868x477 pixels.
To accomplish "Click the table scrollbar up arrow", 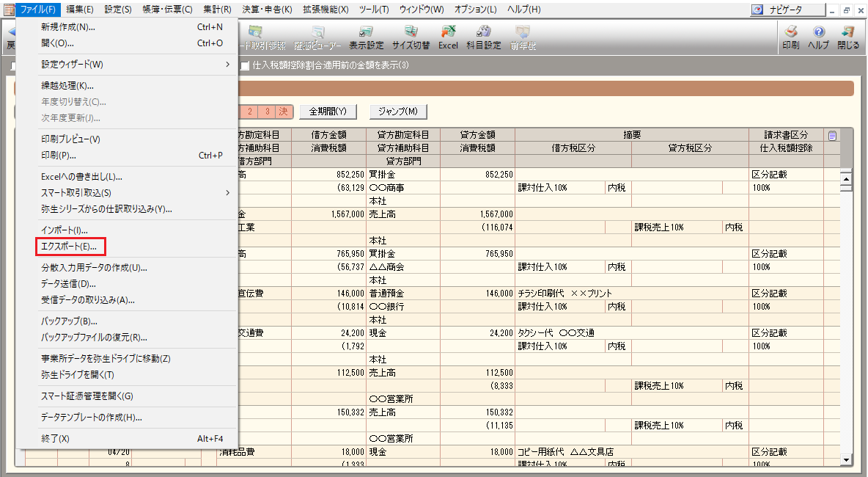I will (845, 178).
